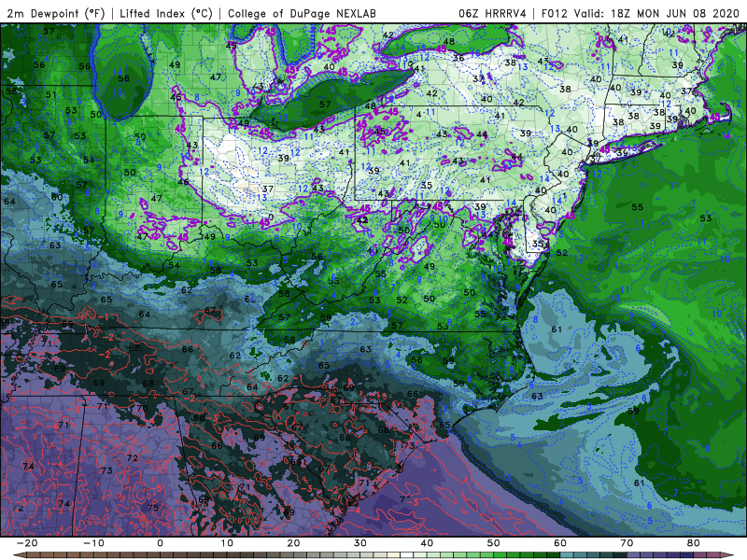Screen dimensions: 747x560
Task: Click the "80" color scale label
Action: (x=694, y=543)
